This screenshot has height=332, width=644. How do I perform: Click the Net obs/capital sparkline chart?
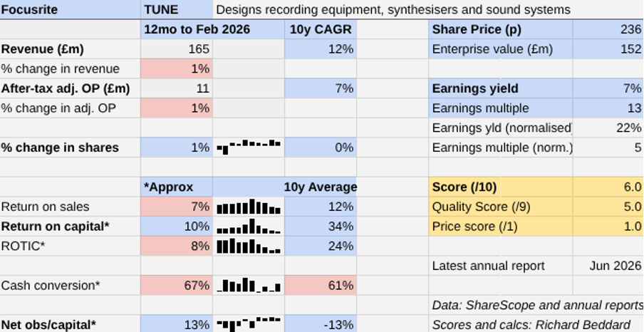(x=249, y=324)
